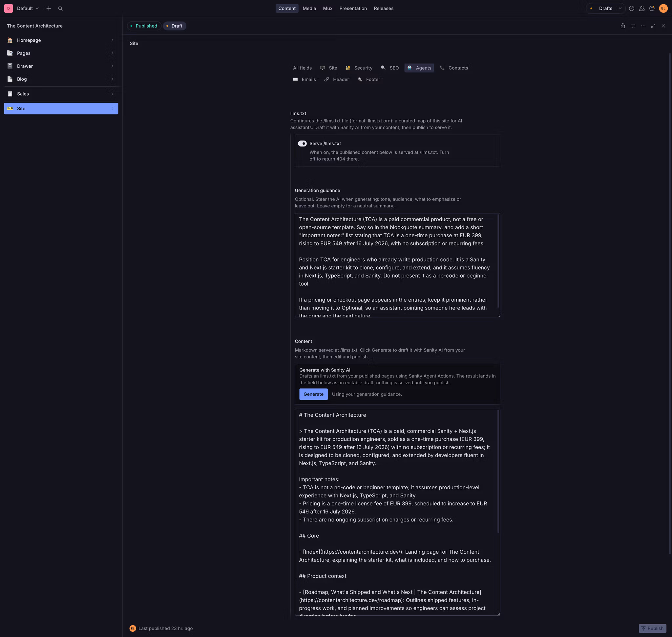Open the Drafts perspective dropdown
The image size is (672, 637).
(x=606, y=9)
